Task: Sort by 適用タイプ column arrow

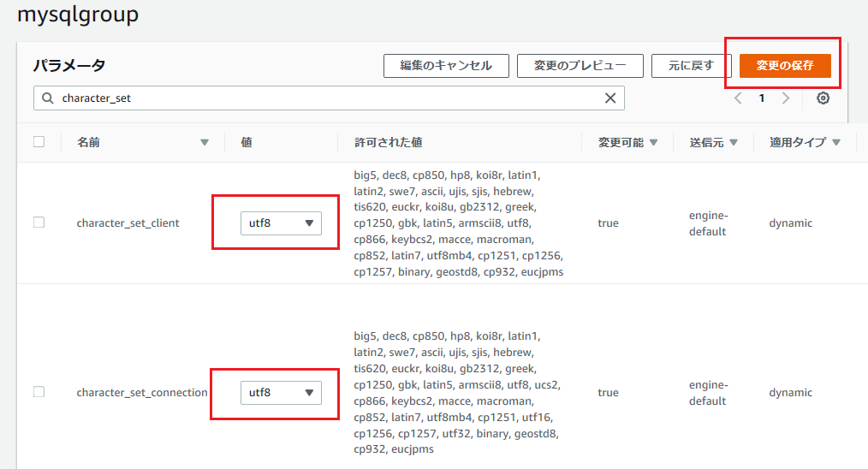Action: [835, 142]
